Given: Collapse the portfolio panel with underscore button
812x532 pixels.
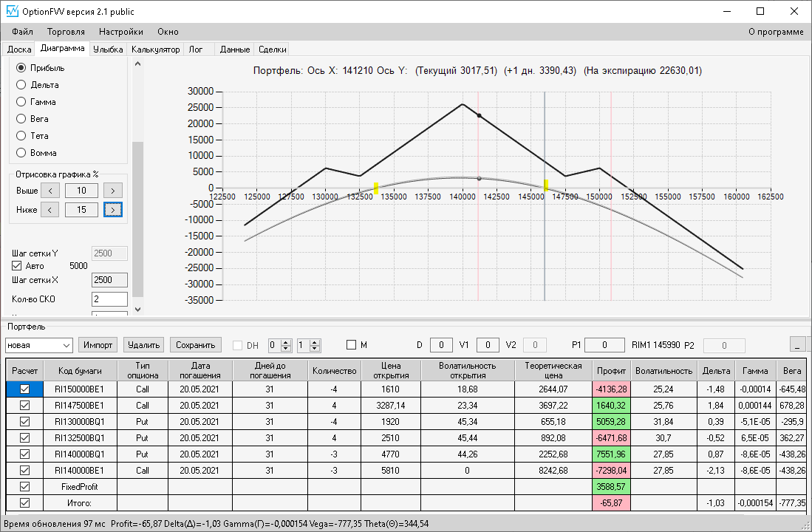Looking at the screenshot, I should pos(797,344).
